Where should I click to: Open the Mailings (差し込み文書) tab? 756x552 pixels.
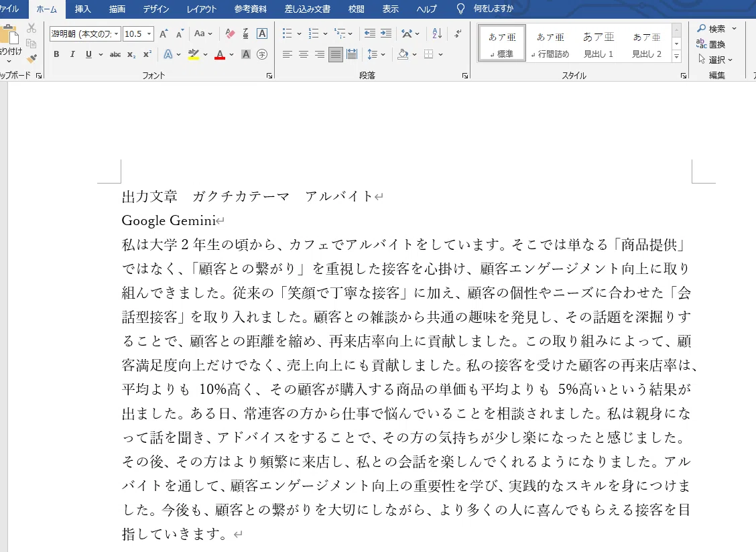coord(308,9)
